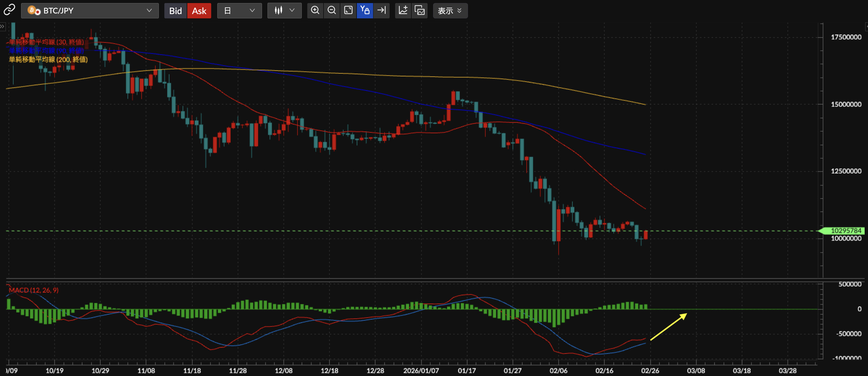Viewport: 868px width, 376px height.
Task: Open the add indicator chart icon
Action: [403, 10]
